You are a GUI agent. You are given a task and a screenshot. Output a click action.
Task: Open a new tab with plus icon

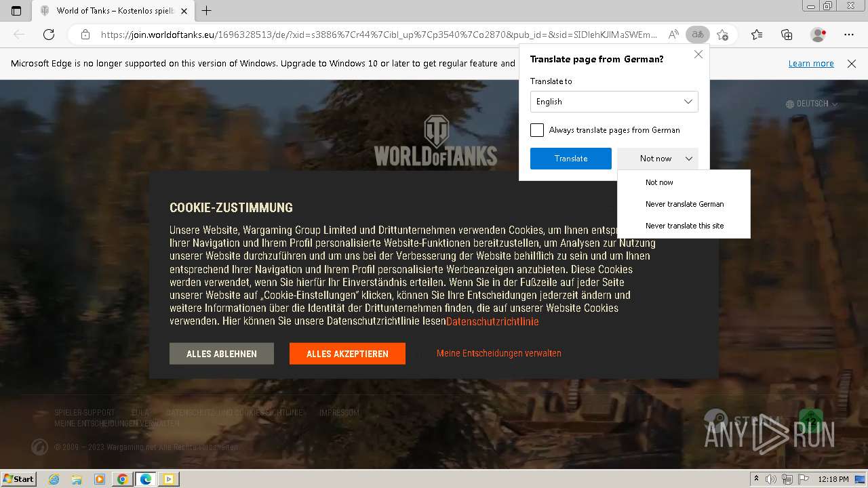207,10
